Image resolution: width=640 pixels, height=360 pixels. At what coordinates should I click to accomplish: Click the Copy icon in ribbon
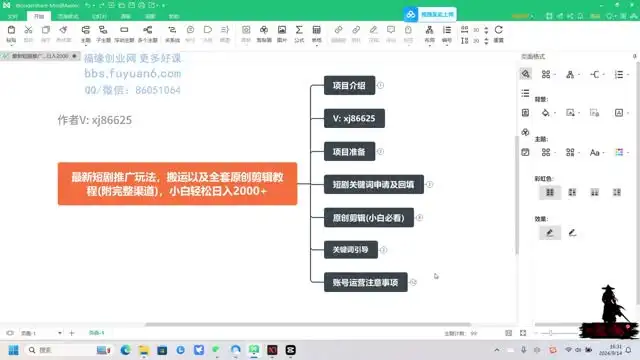tap(45, 30)
